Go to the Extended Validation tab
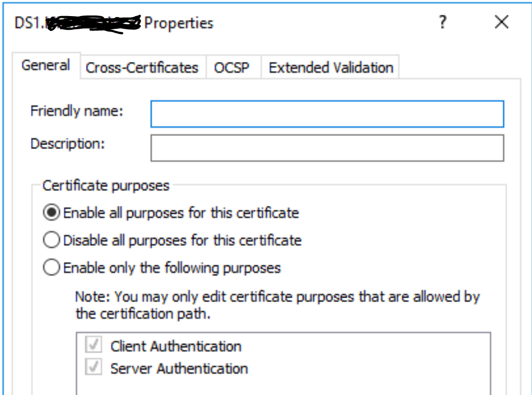Viewport: 532px width, 395px height. coord(331,68)
